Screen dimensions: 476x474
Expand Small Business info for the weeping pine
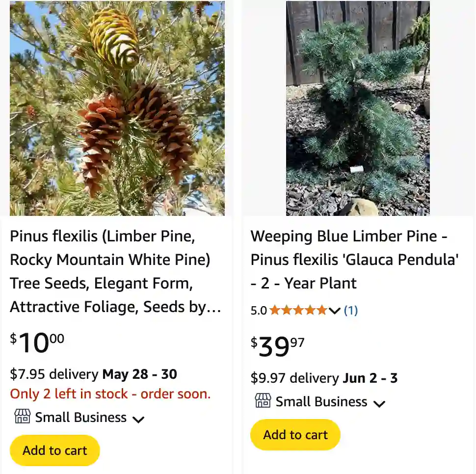click(380, 404)
